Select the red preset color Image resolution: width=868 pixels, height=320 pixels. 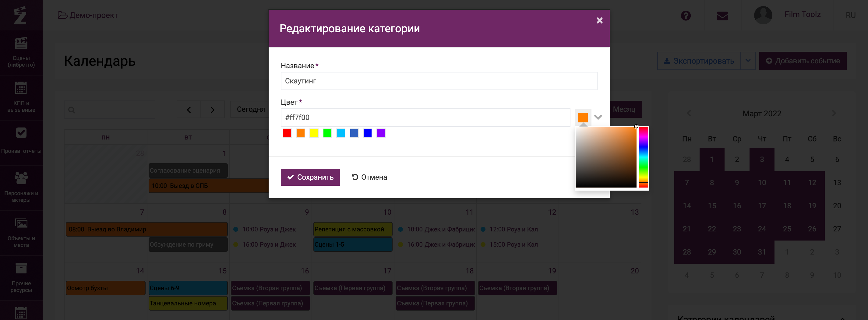click(287, 133)
